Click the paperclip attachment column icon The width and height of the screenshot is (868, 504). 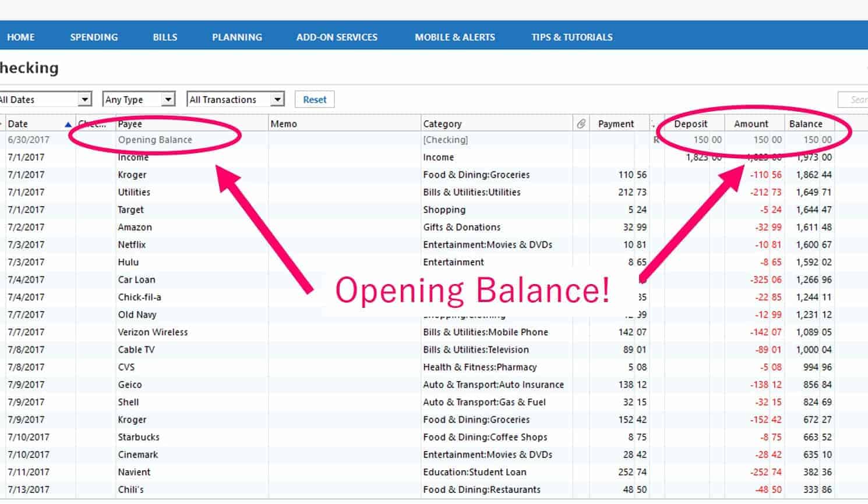(581, 123)
